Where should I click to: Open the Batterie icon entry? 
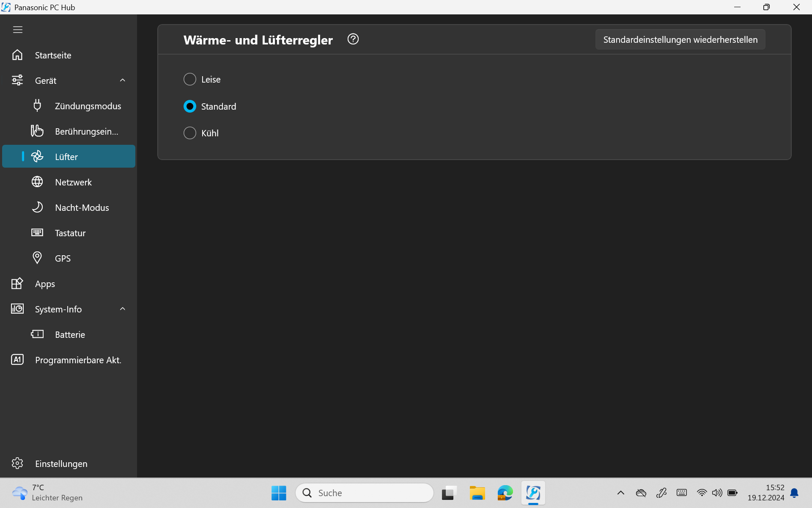(37, 334)
